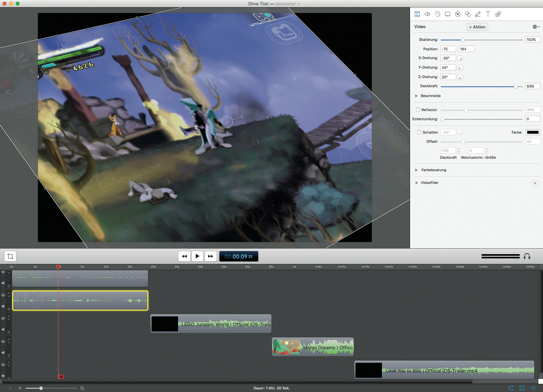Hide the first track via eye icon
Viewport: 543px width, 392px height.
[3, 272]
